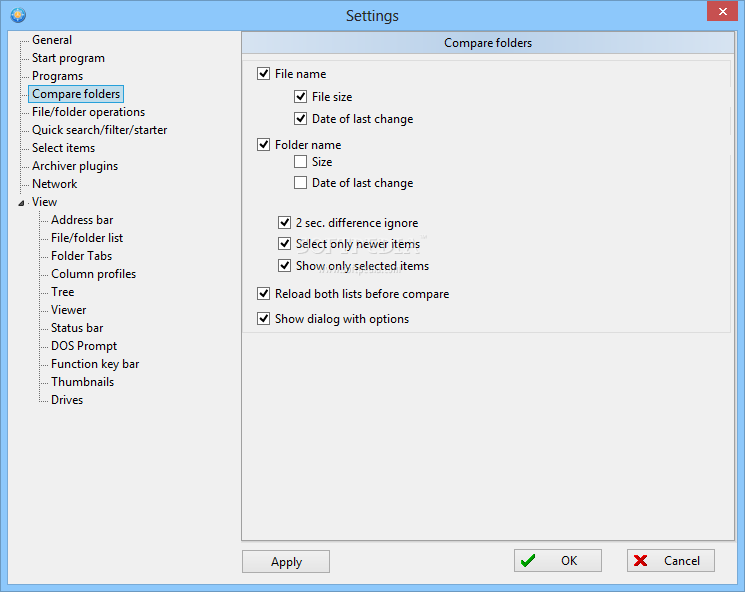
Task: Toggle Select only newer items
Action: pyautogui.click(x=284, y=244)
